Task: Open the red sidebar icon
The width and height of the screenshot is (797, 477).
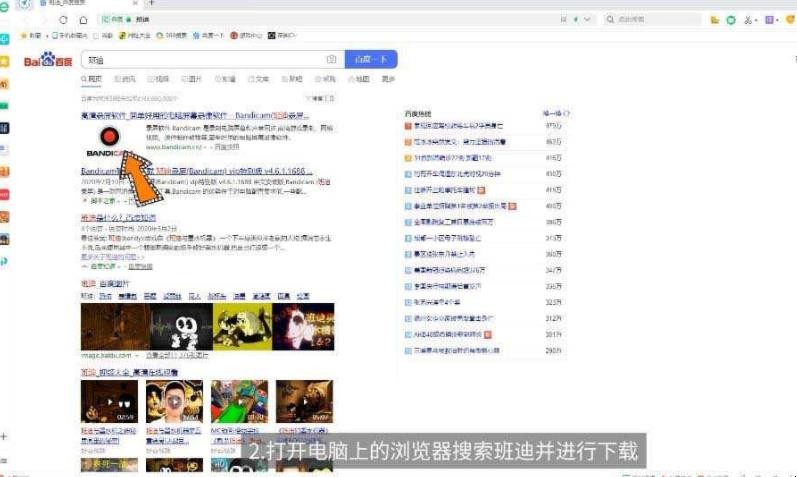Action: [x=5, y=194]
